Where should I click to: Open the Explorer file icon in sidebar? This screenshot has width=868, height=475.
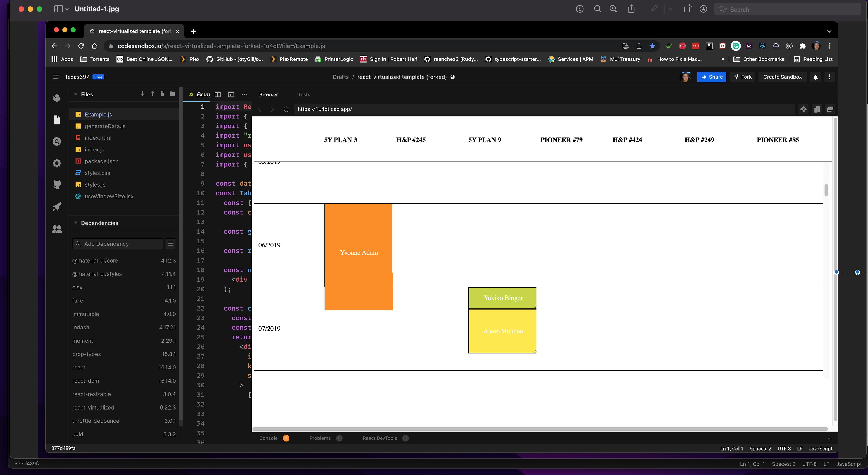[57, 120]
